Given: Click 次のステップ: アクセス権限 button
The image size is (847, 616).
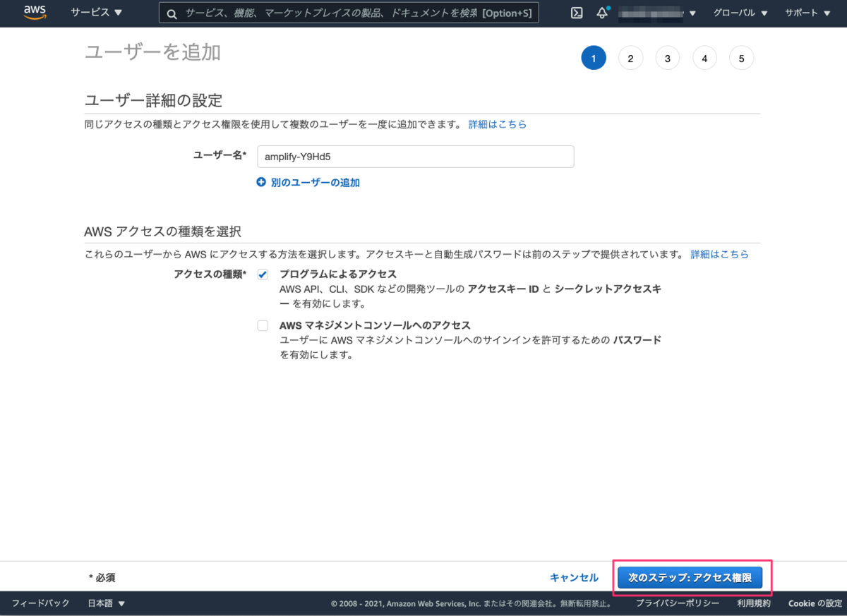Looking at the screenshot, I should [690, 577].
